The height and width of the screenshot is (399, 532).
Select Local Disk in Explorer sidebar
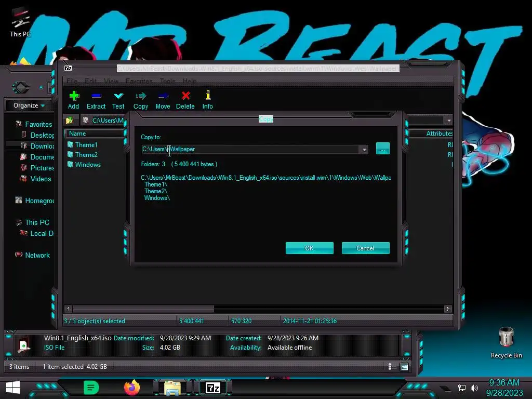(37, 233)
